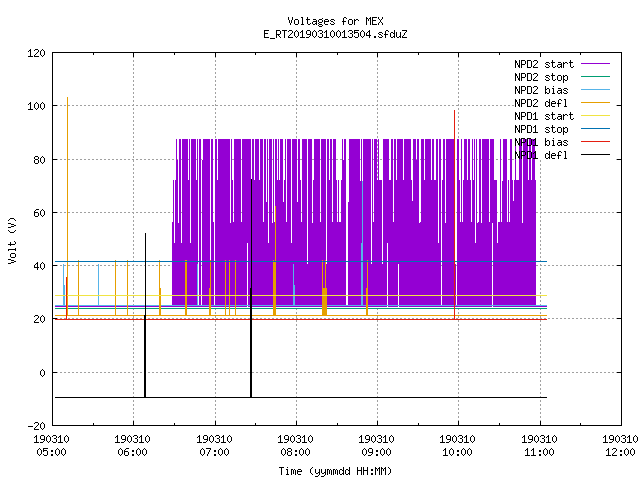Select the 'NPD2 bias' legend label
This screenshot has height=480, width=640.
[541, 90]
